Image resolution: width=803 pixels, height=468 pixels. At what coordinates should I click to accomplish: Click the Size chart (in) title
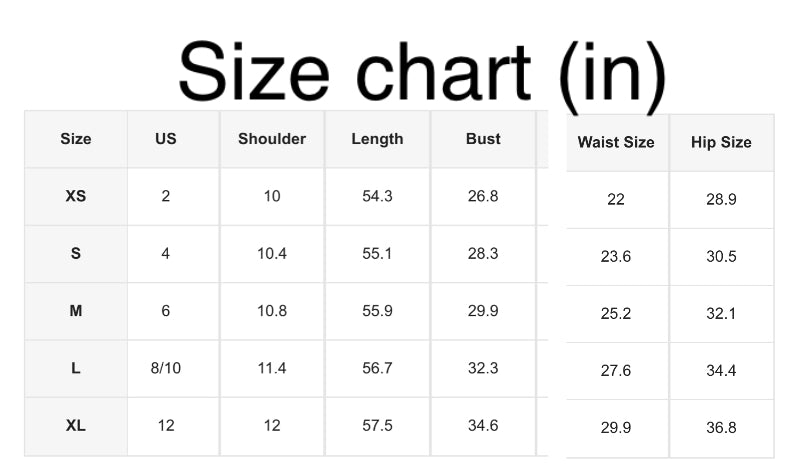pos(421,72)
